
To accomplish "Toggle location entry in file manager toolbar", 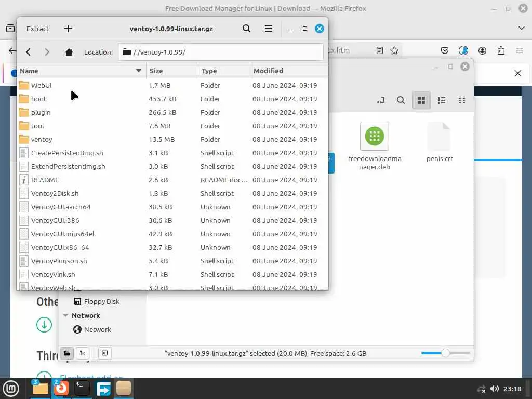I will tap(381, 100).
